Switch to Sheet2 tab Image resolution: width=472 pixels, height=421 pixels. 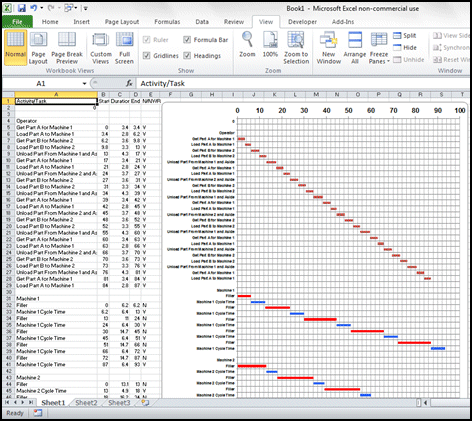86,403
